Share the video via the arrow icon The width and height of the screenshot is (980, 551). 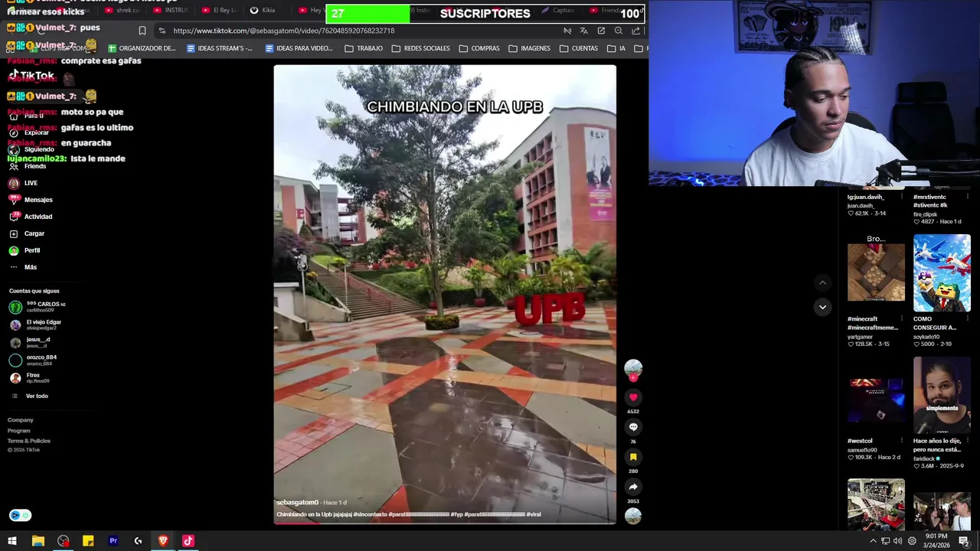point(633,487)
